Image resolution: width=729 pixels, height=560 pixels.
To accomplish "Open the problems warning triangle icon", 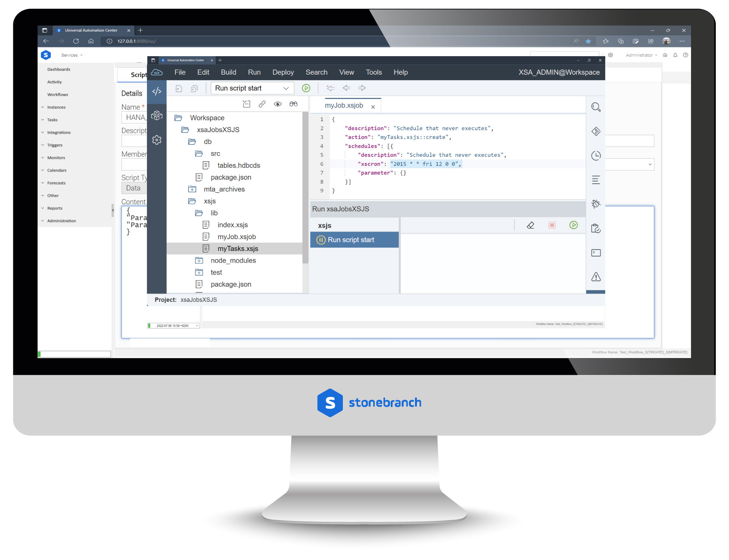I will [596, 277].
